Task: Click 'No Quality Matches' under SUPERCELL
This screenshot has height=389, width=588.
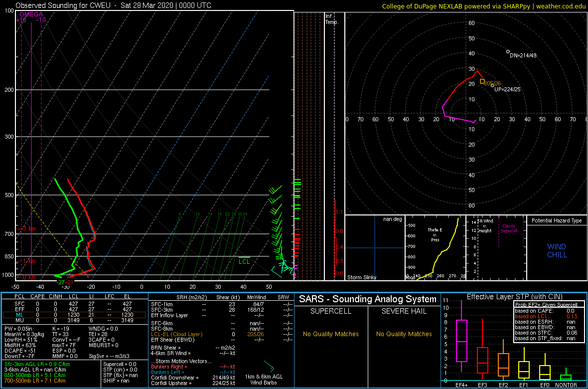Action: tap(331, 334)
